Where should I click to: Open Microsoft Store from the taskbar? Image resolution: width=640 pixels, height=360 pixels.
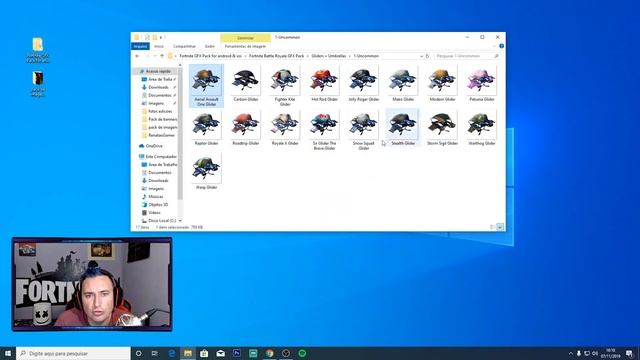(x=204, y=353)
